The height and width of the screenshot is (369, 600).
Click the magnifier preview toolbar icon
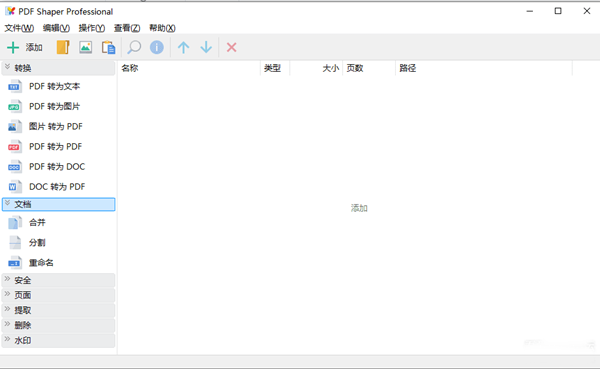click(x=134, y=47)
